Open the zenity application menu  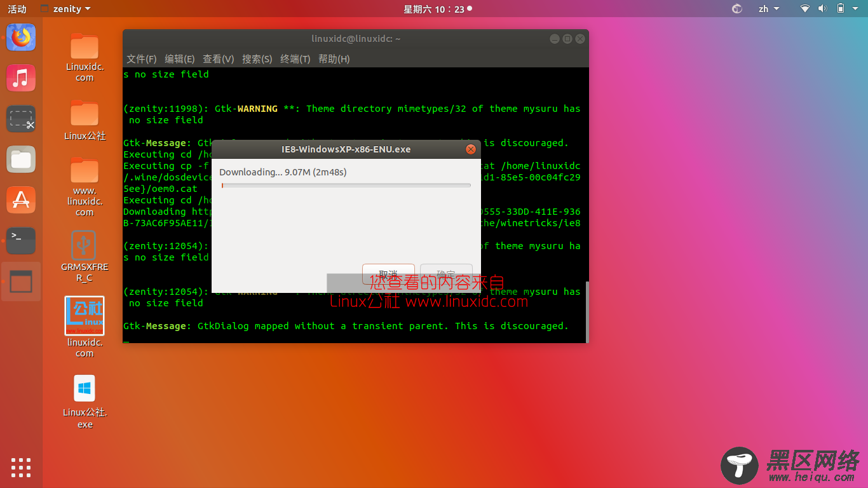(65, 9)
